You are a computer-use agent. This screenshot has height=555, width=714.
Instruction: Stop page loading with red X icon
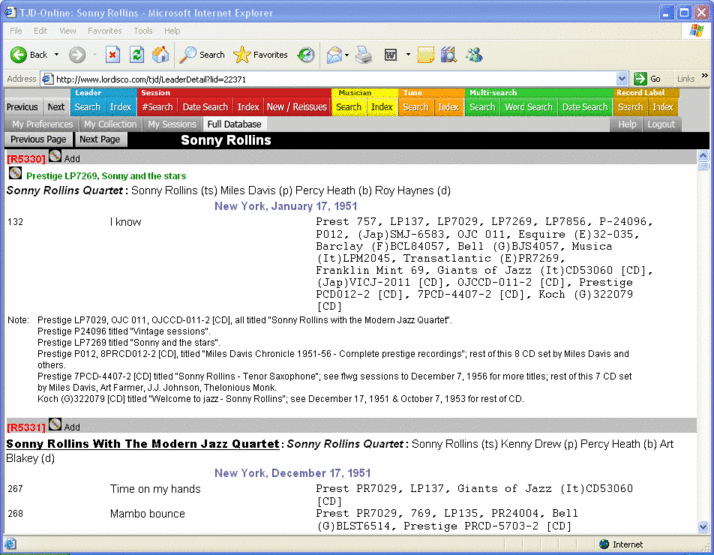pos(112,55)
